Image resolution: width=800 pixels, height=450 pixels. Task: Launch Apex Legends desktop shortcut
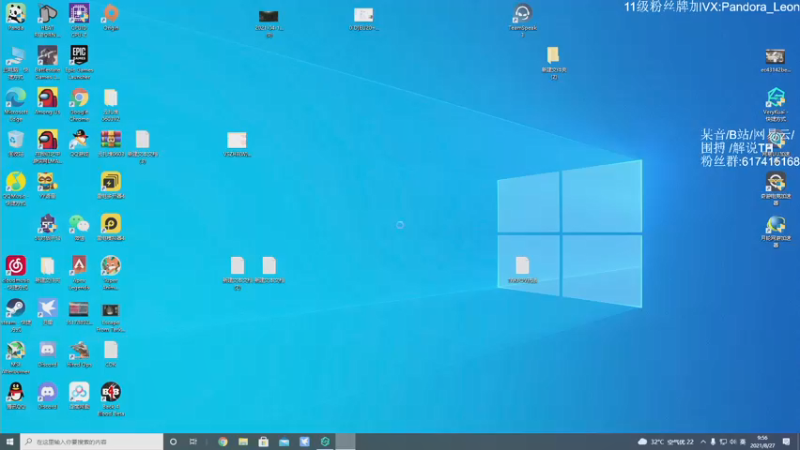(79, 272)
